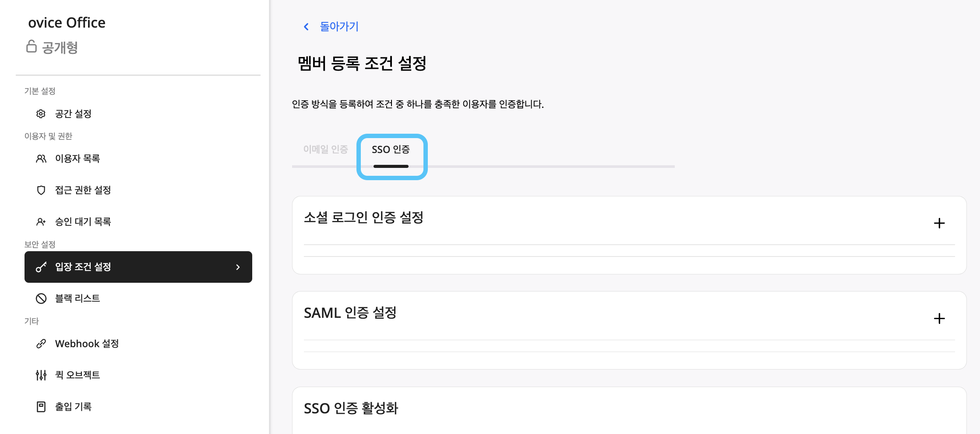The height and width of the screenshot is (434, 980).
Task: Open the 블랙 리스트 menu item
Action: [78, 299]
